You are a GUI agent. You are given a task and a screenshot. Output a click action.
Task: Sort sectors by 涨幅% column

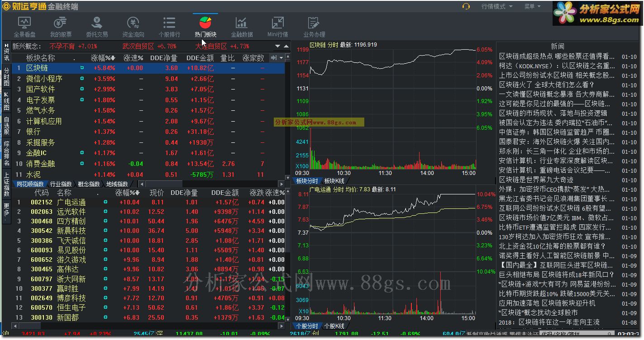pos(103,58)
